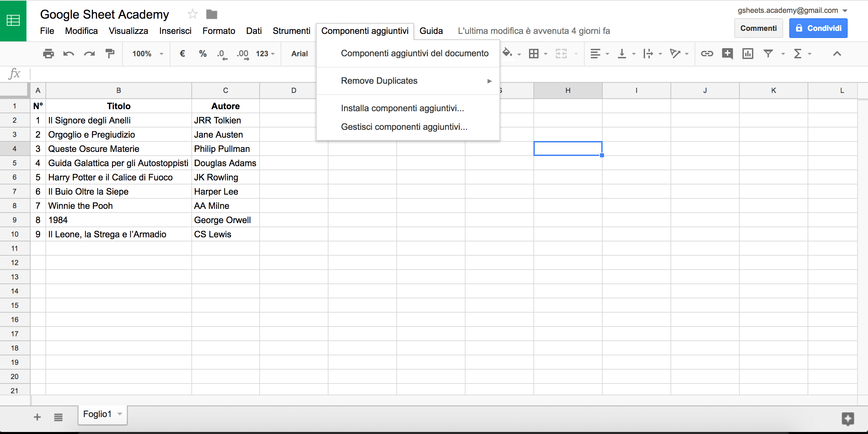Open the fill color paint bucket
Viewport: 868px width, 434px height.
tap(507, 53)
